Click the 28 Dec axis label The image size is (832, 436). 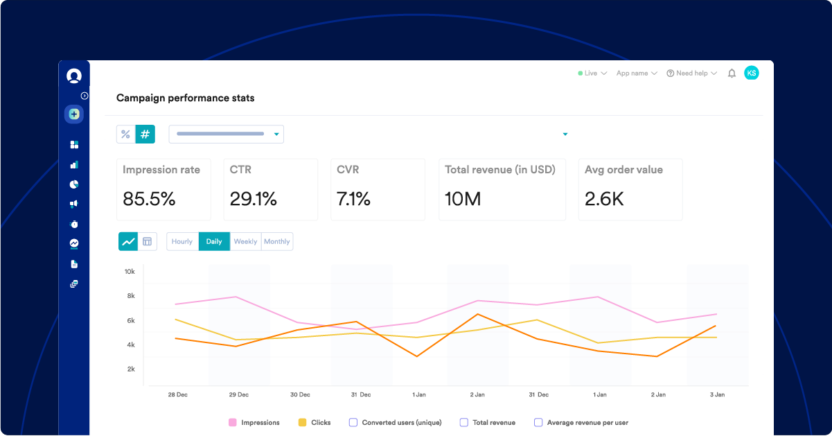[178, 395]
